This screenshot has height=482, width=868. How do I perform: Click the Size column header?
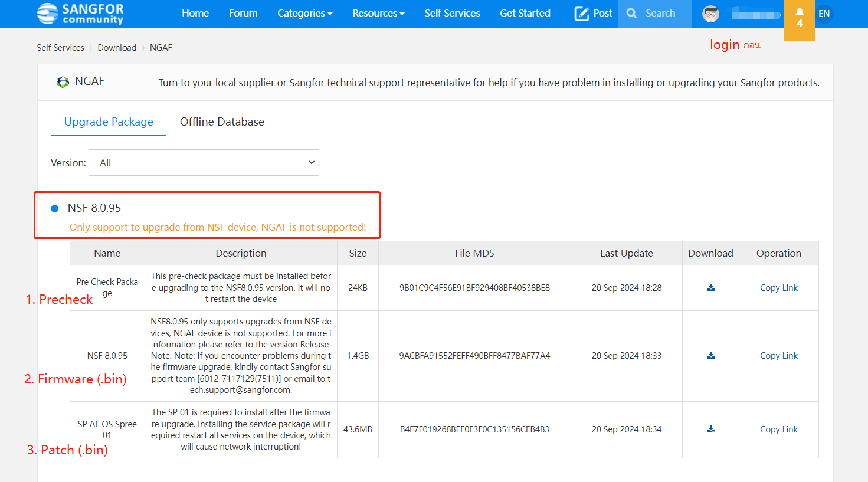[358, 253]
